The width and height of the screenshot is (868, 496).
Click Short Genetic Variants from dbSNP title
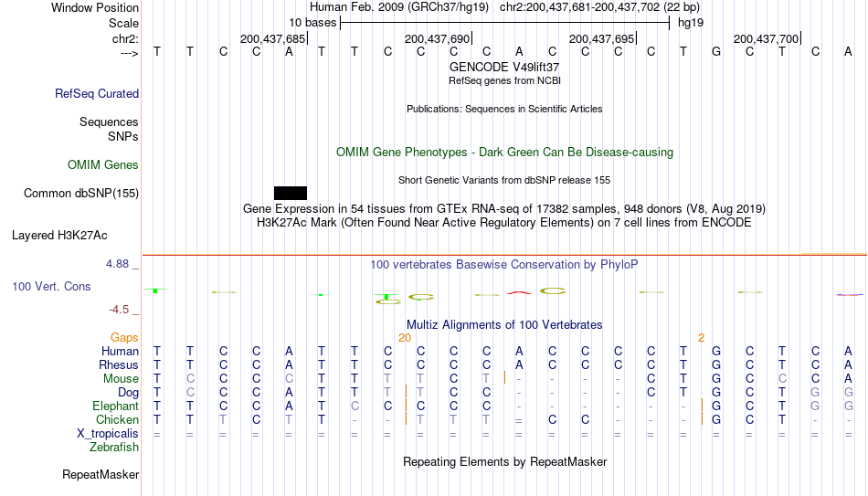(x=504, y=181)
